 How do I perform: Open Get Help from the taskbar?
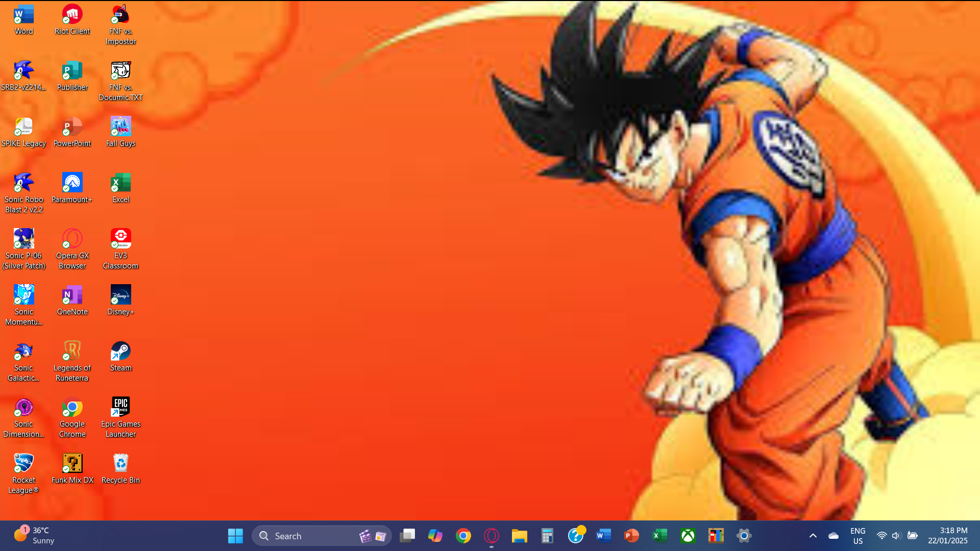coord(576,536)
